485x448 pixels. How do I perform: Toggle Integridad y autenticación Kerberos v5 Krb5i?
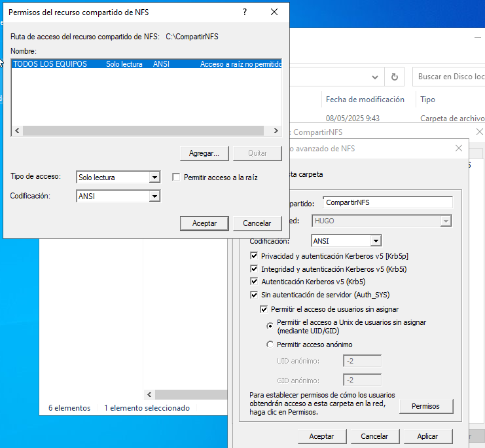pos(255,269)
